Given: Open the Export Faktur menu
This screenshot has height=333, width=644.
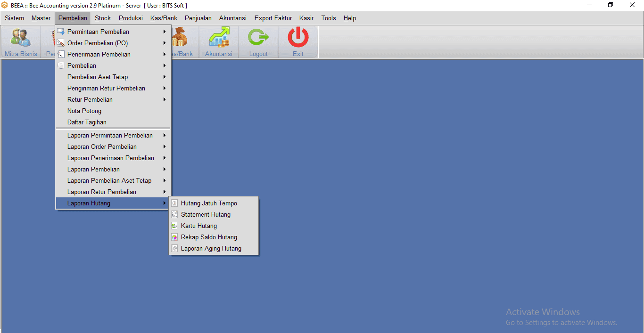Looking at the screenshot, I should pyautogui.click(x=273, y=18).
